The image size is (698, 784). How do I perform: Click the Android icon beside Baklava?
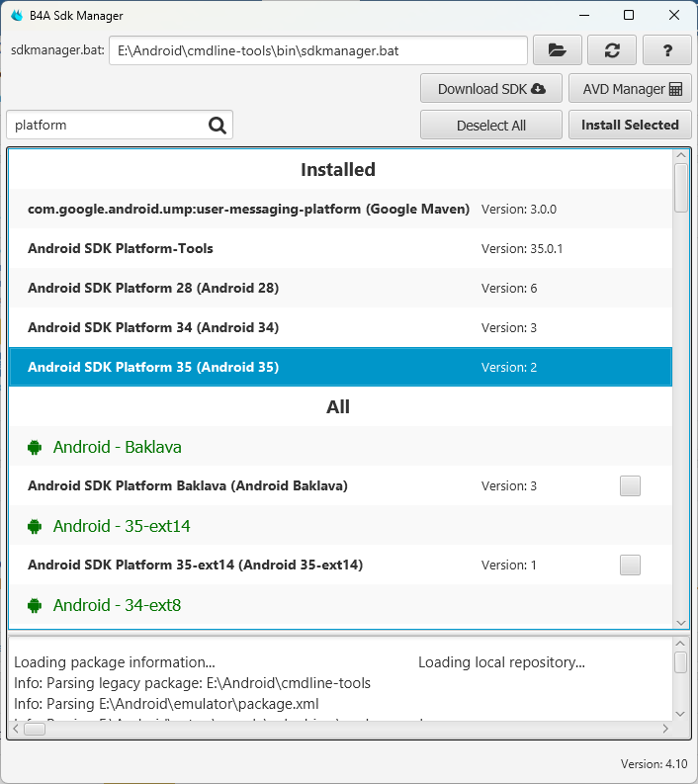[36, 447]
